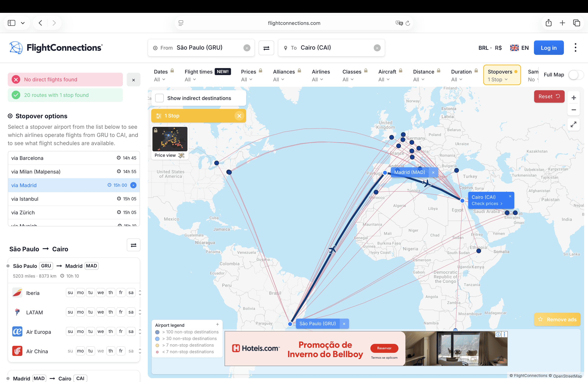588x382 pixels.
Task: Expand the Airport legend plus icon
Action: (217, 324)
